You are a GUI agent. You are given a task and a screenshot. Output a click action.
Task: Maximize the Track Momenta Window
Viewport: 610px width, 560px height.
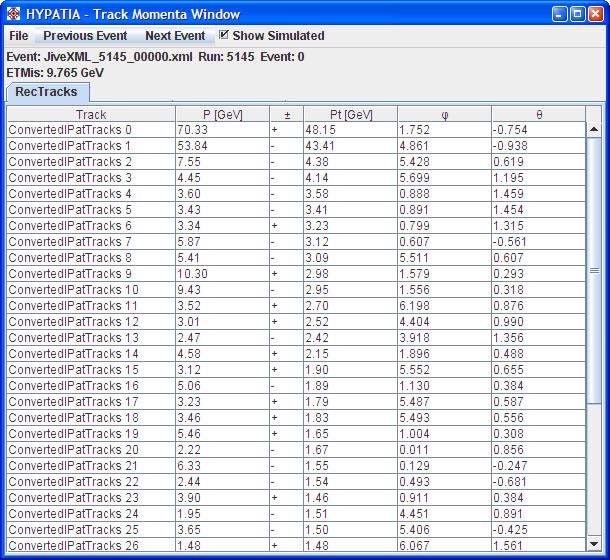[578, 14]
